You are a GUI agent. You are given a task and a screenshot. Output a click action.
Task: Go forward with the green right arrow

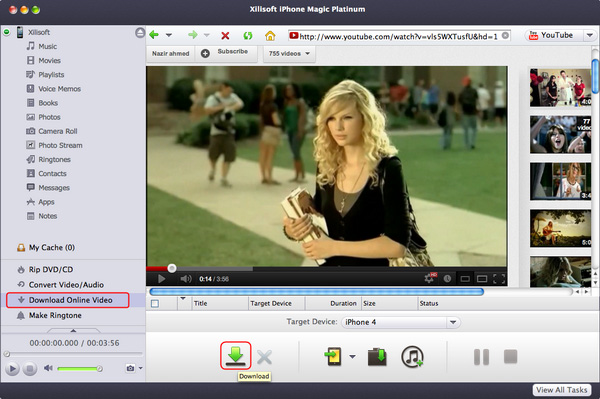[x=193, y=35]
